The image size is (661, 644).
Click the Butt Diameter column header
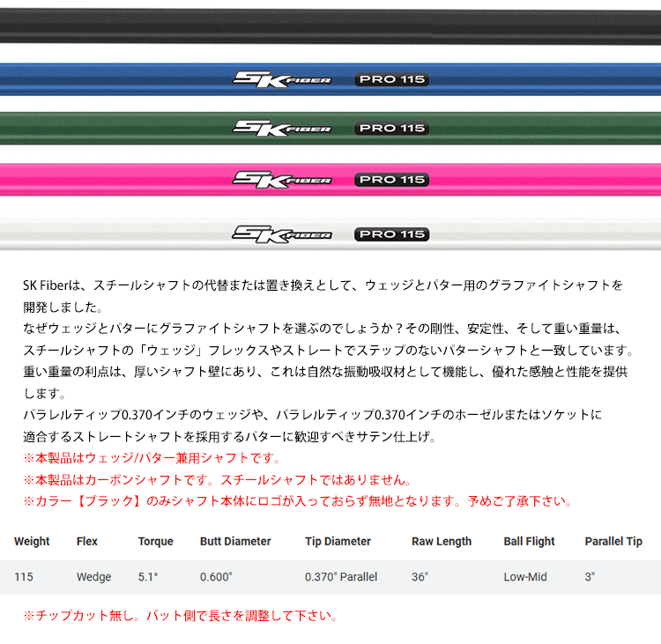(235, 541)
